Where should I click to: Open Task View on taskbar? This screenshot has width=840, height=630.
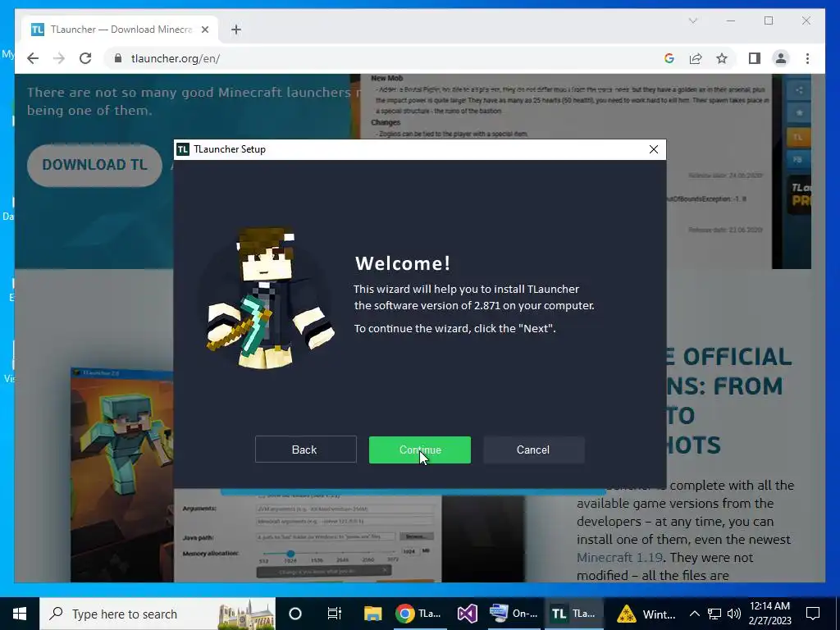click(335, 614)
